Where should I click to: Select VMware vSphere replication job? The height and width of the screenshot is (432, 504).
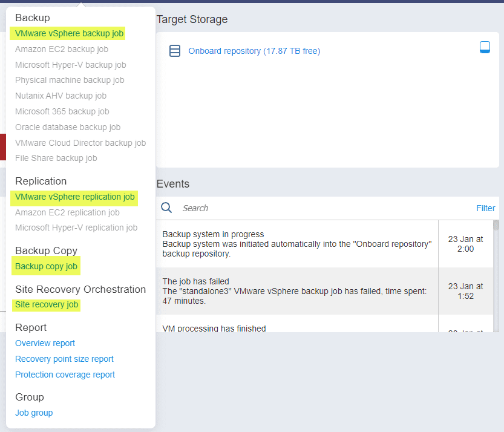[x=75, y=197]
